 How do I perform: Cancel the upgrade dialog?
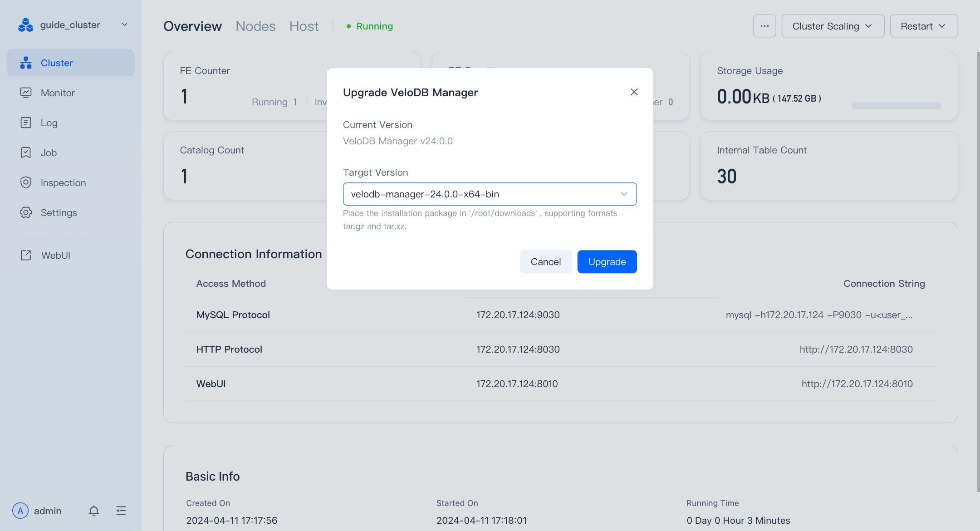coord(545,262)
